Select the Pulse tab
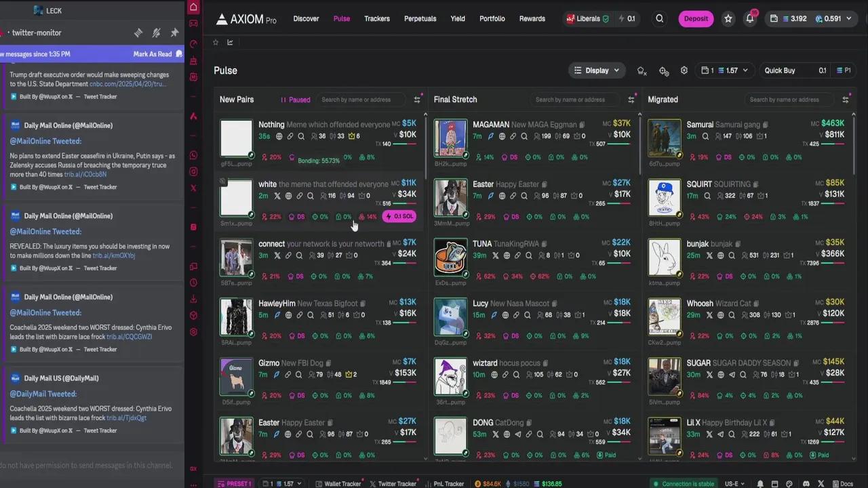 (342, 19)
